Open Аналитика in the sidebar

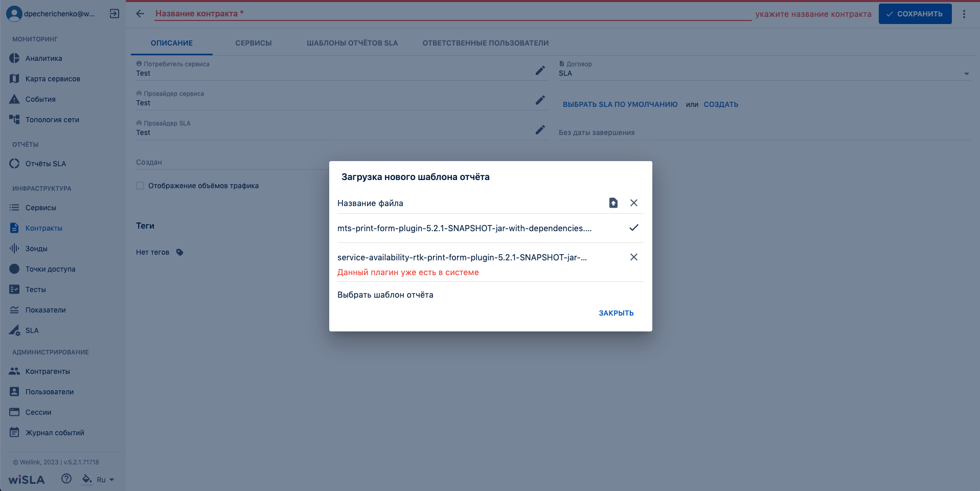[x=43, y=58]
